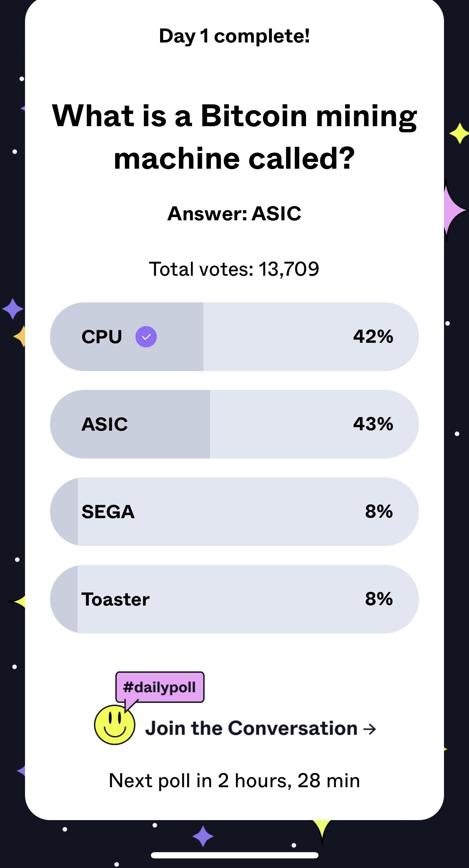Click the yellow star at top right
The width and height of the screenshot is (469, 868).
[459, 133]
